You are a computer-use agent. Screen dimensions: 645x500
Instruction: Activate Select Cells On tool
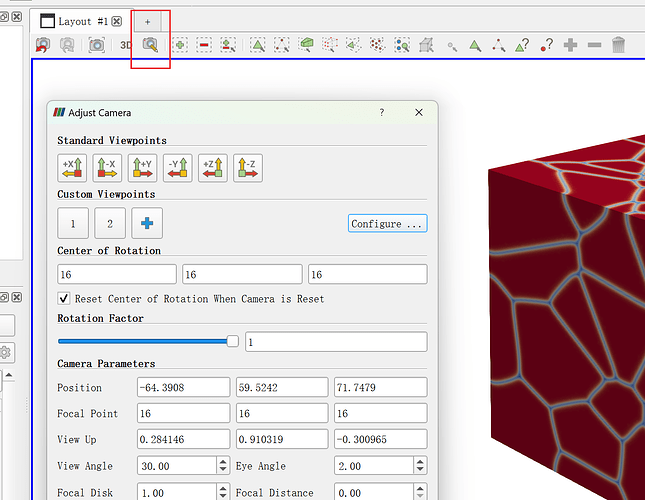[258, 45]
